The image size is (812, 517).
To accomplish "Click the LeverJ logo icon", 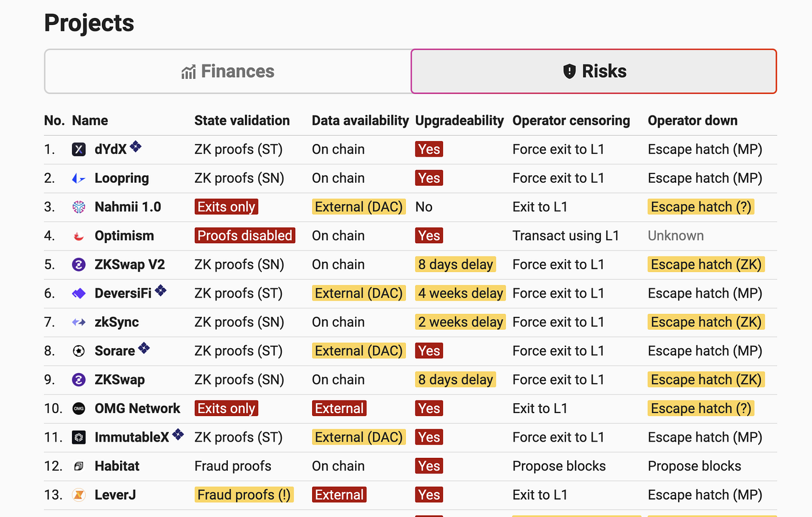I will (79, 495).
